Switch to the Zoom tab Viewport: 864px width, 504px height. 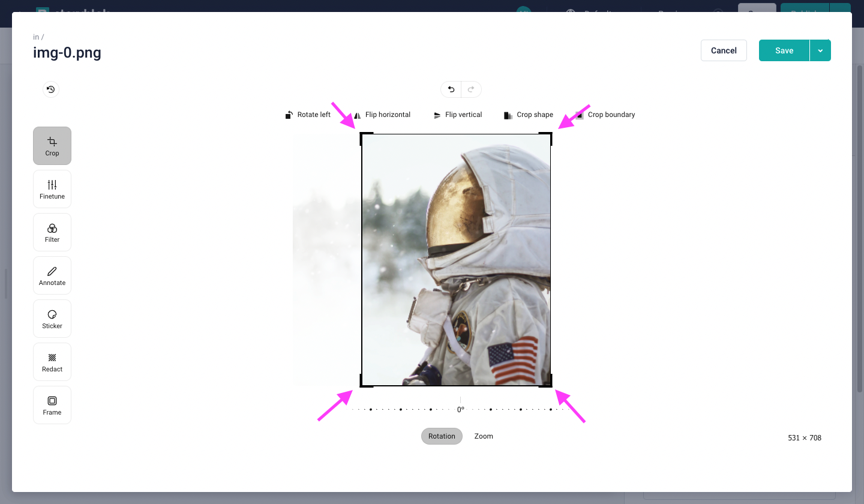tap(484, 436)
